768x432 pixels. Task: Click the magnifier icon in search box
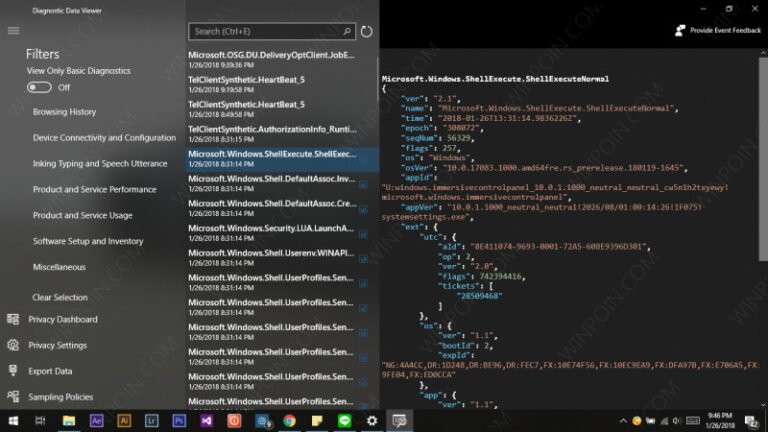tap(346, 32)
